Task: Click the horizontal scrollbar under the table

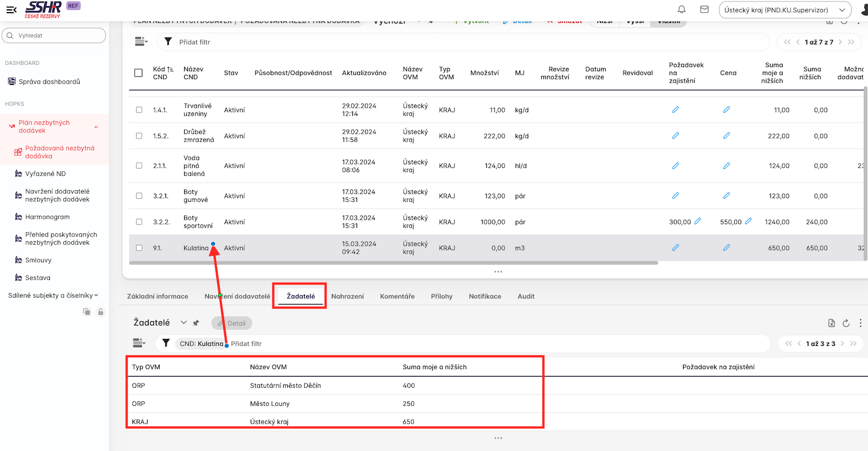Action: [393, 263]
